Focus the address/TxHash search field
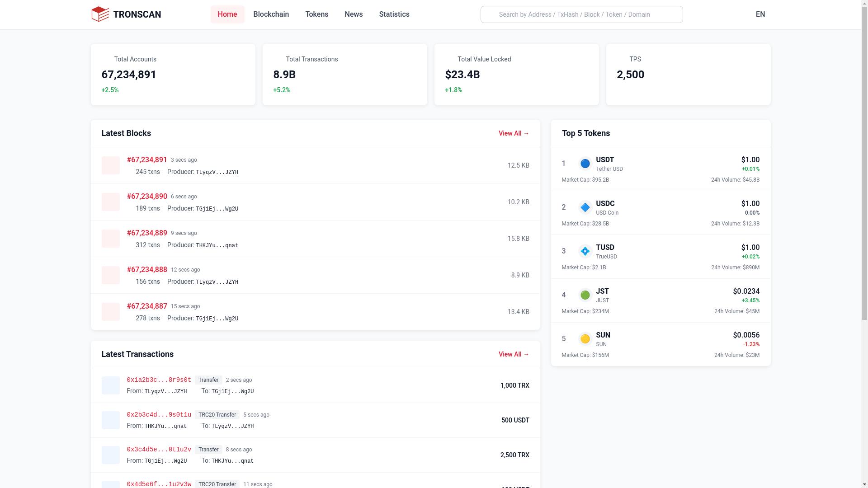Image resolution: width=868 pixels, height=488 pixels. 581,14
